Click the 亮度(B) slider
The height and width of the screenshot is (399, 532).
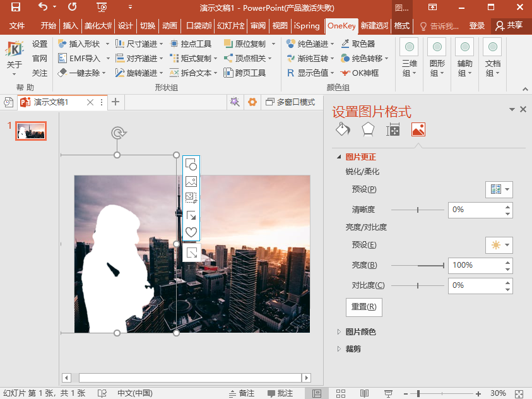pos(418,265)
